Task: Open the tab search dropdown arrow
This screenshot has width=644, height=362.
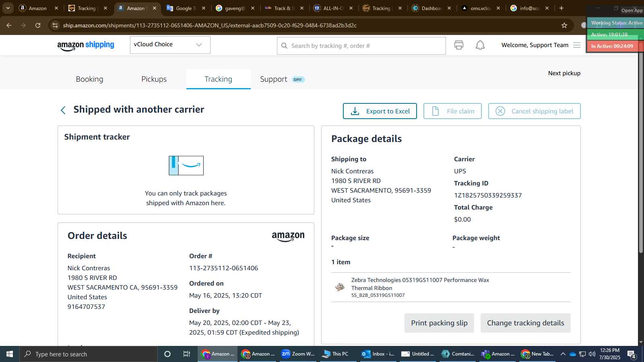Action: point(8,8)
